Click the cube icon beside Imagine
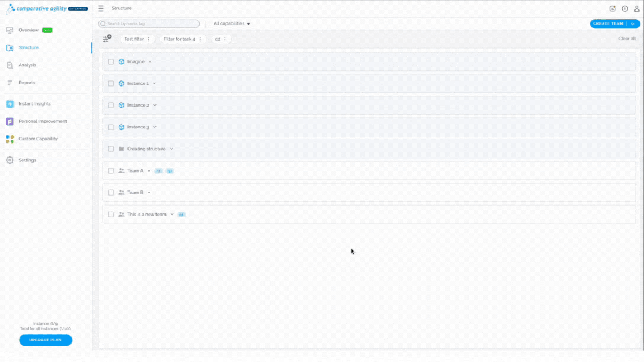The image size is (644, 362). [x=121, y=61]
